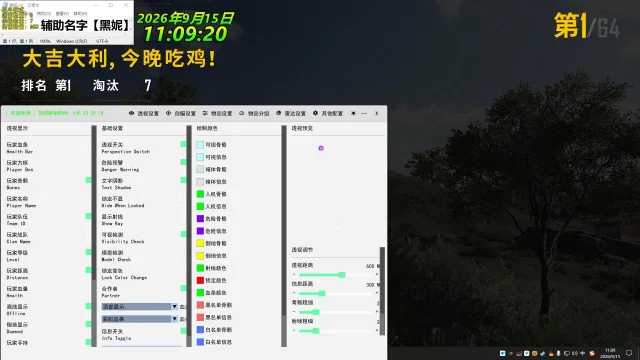Open the Windows notification center icon
Screen dimensions: 640x360
(x=629, y=353)
